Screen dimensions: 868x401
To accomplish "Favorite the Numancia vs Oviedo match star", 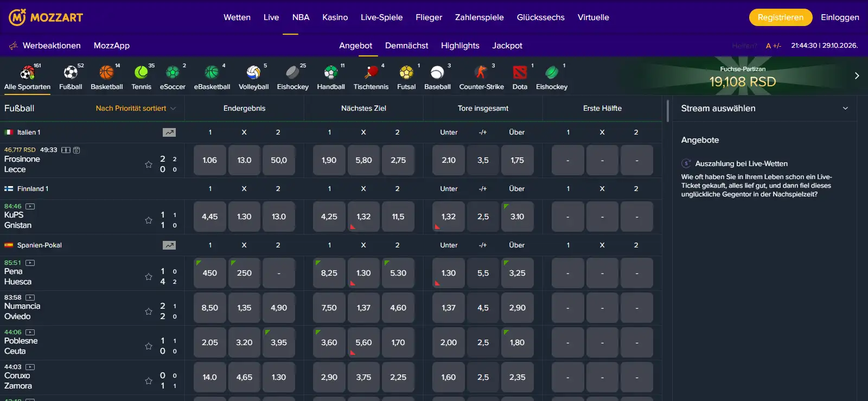I will (149, 311).
